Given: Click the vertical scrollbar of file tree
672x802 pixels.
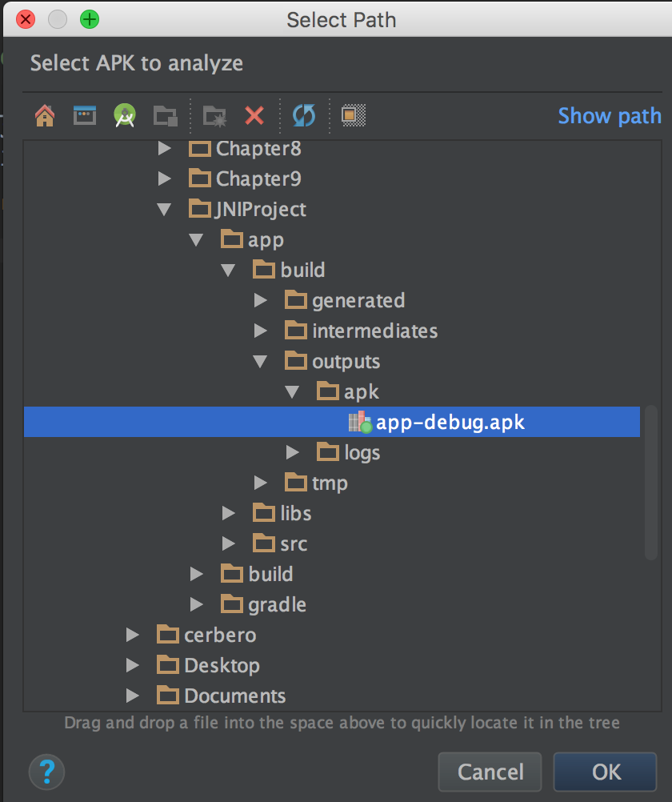Looking at the screenshot, I should click(x=651, y=480).
